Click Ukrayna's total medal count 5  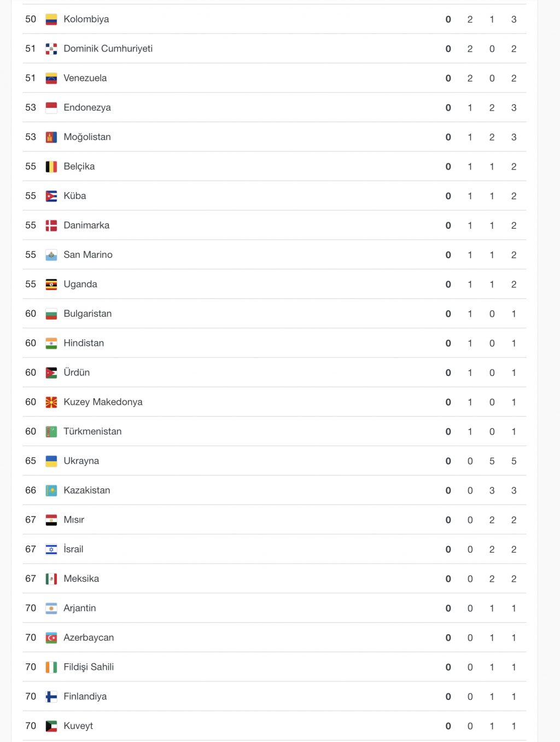click(514, 461)
